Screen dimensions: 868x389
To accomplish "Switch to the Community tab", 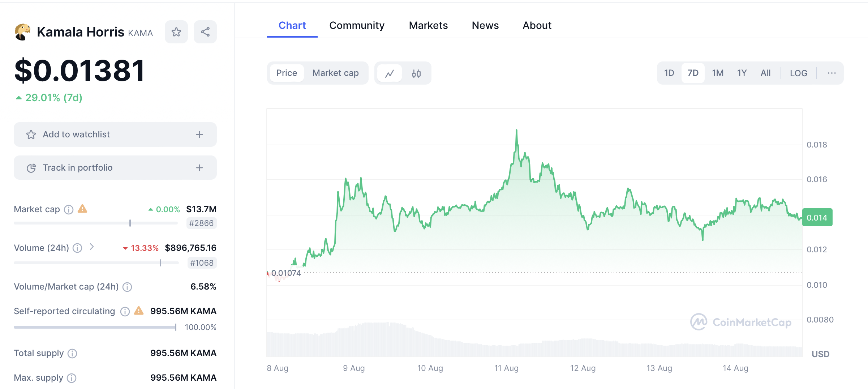I will (357, 25).
